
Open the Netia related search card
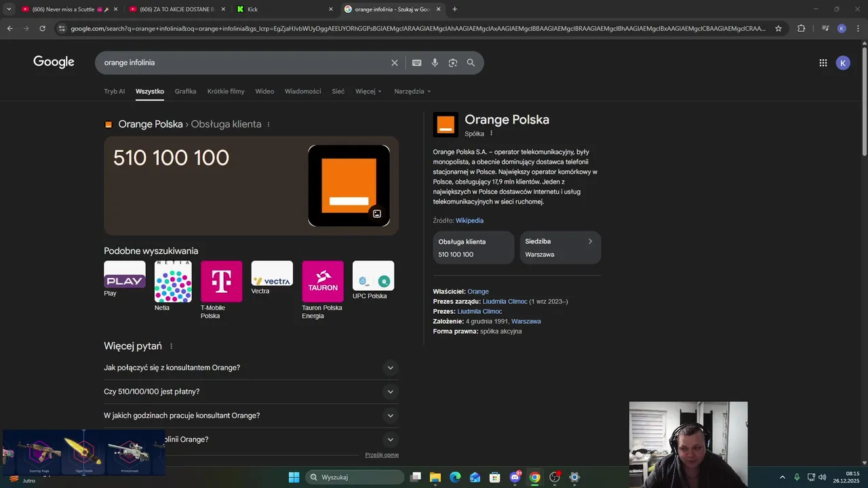pyautogui.click(x=173, y=287)
